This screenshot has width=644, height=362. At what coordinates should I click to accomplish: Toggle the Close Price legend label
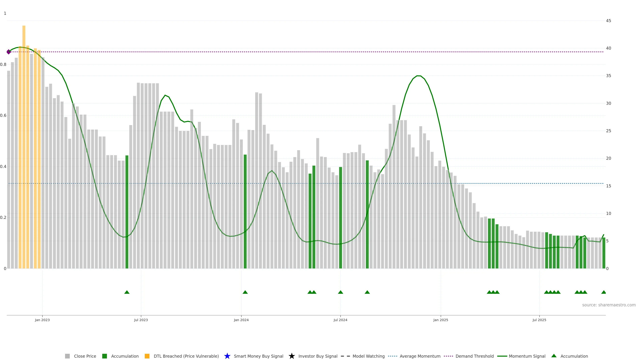[85, 356]
